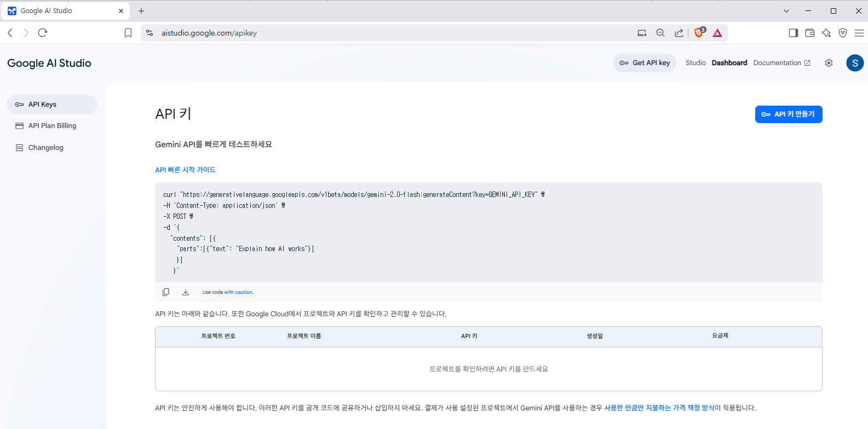Click the empty table message text
868x429 pixels.
pyautogui.click(x=488, y=369)
